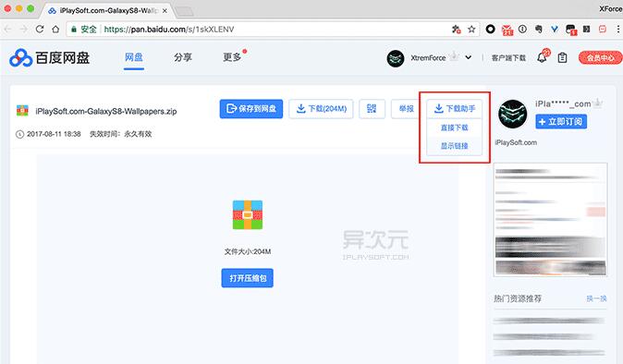Open the 更多 tab
The height and width of the screenshot is (364, 623).
[232, 57]
